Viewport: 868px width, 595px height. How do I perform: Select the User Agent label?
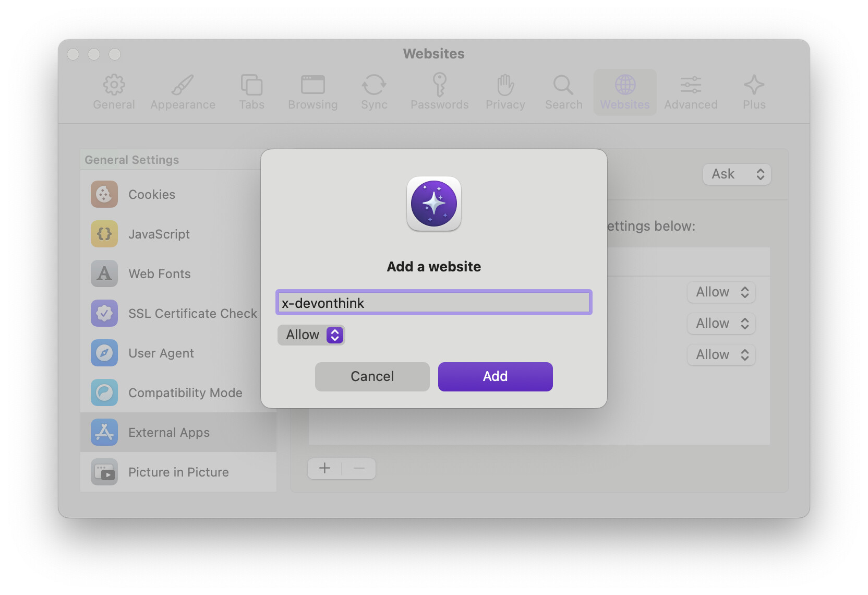161,353
